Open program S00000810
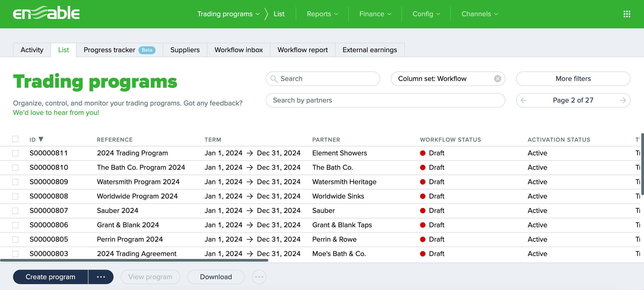The height and width of the screenshot is (290, 644). point(49,168)
